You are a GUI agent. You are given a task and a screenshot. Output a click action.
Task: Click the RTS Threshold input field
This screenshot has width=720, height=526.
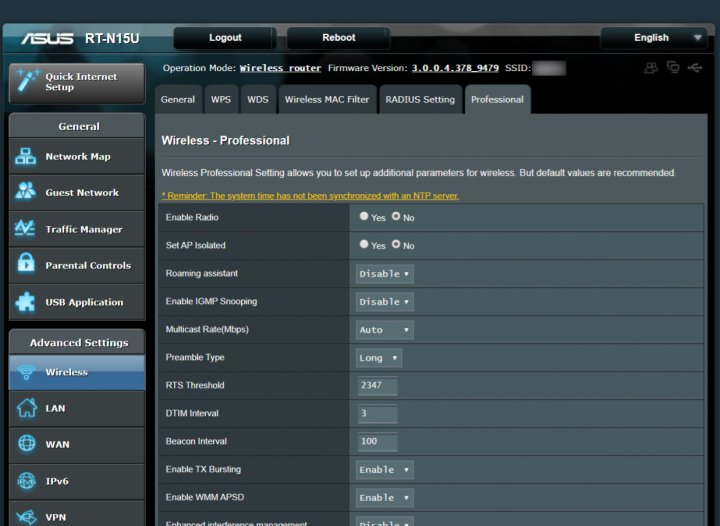pos(377,386)
